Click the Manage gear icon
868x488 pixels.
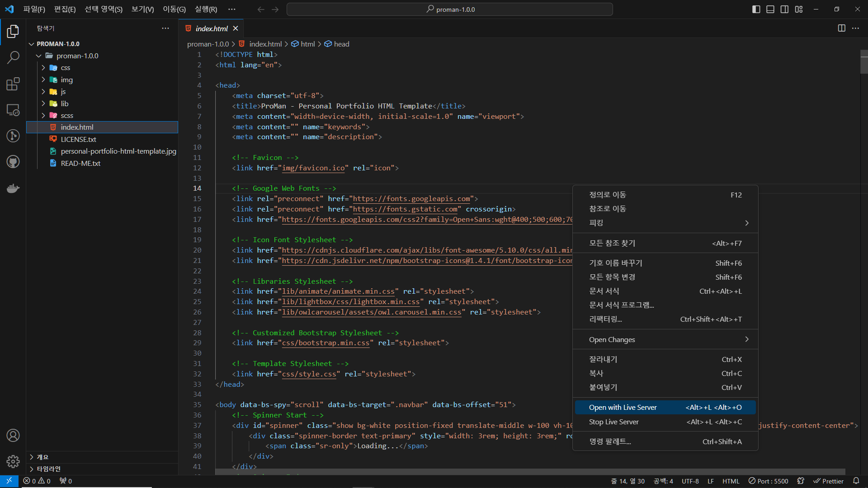(x=13, y=461)
